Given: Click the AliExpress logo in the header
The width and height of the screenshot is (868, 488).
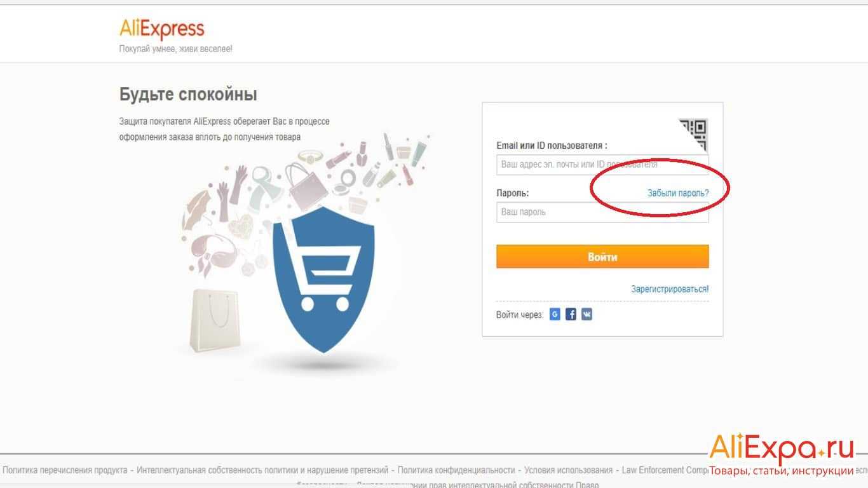Looking at the screenshot, I should [x=162, y=29].
